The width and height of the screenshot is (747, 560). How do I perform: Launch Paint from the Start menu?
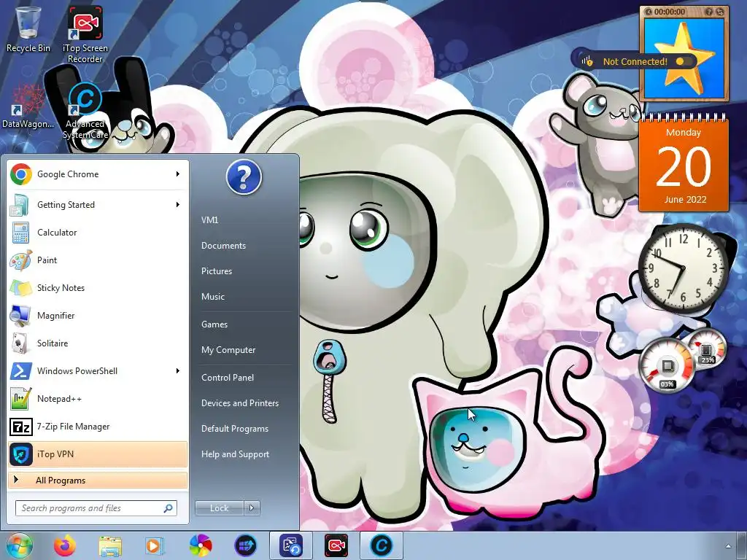(98, 260)
